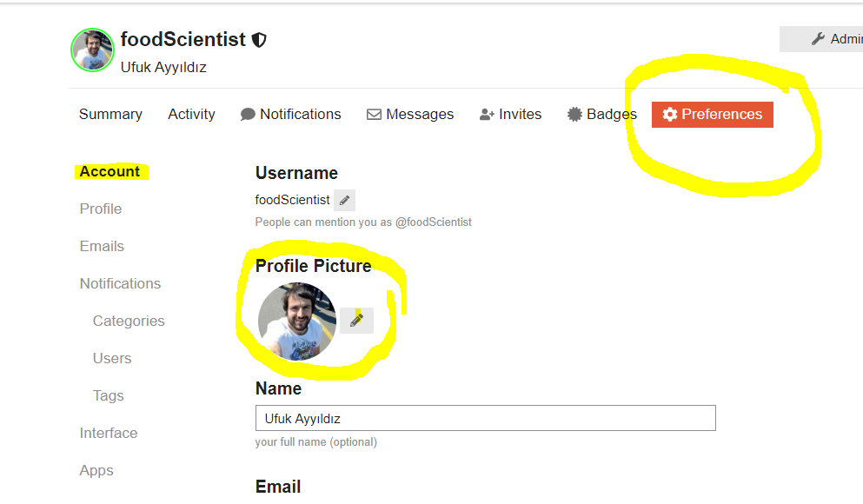Go to the Invites tab
Screen dimensions: 863x504
pyautogui.click(x=510, y=115)
